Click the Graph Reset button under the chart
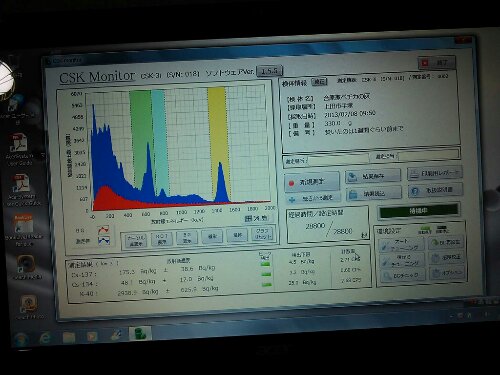 point(262,234)
